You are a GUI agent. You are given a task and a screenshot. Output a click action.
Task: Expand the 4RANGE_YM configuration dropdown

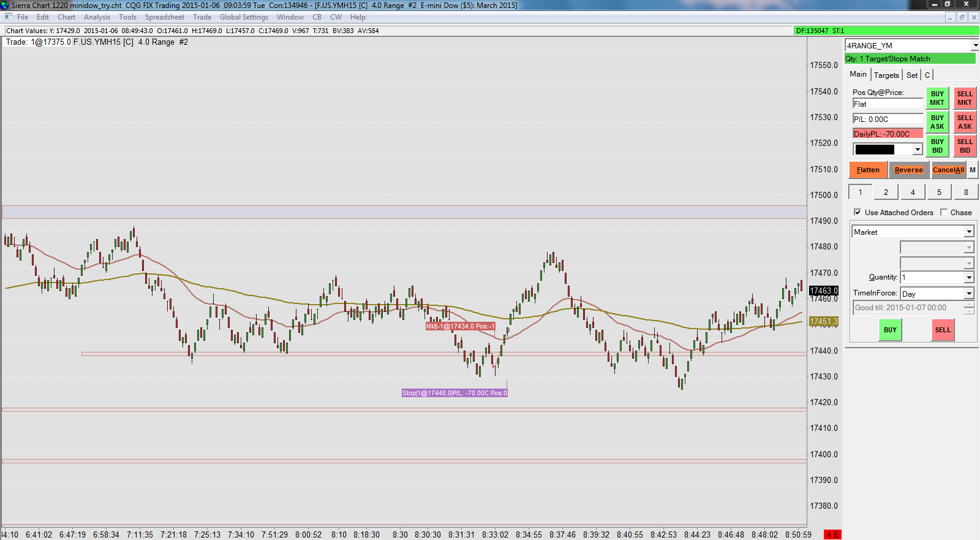(974, 45)
